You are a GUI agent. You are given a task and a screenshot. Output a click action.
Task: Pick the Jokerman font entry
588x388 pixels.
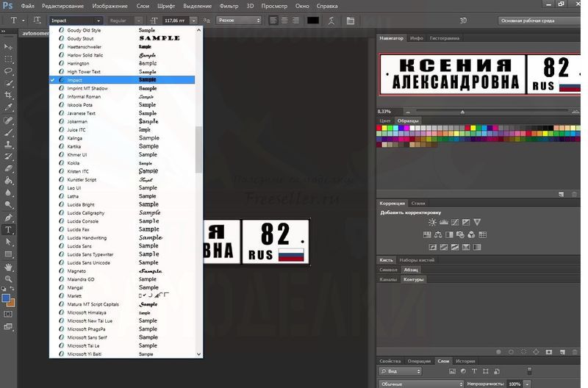pyautogui.click(x=77, y=121)
